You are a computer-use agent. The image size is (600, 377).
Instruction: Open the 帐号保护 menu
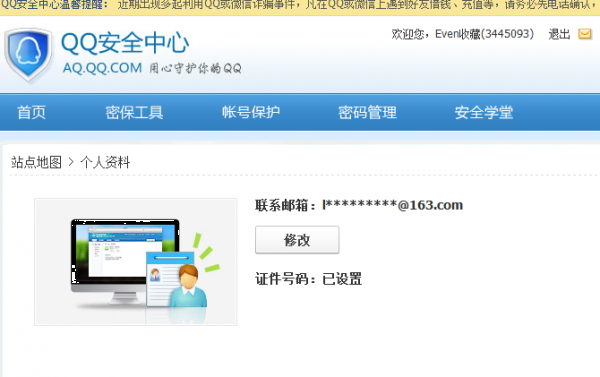(251, 113)
